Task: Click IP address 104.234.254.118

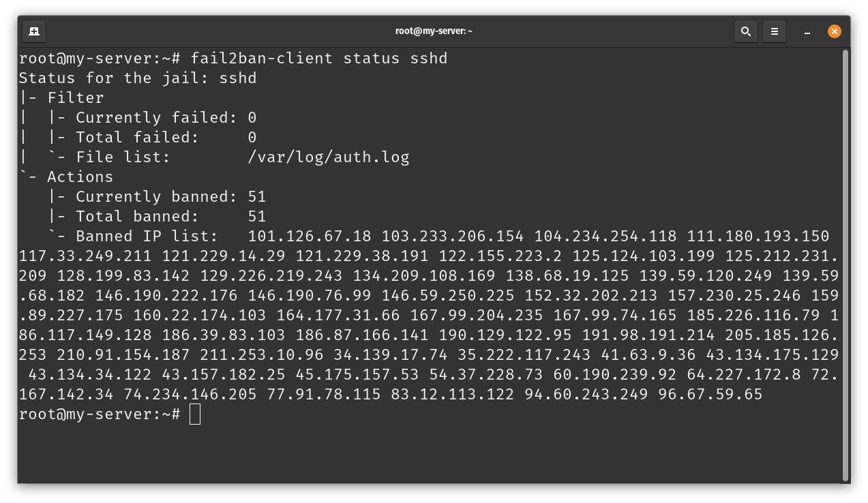Action: (x=605, y=237)
